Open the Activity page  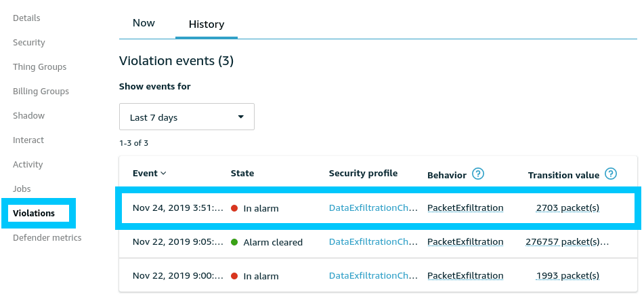pos(28,164)
